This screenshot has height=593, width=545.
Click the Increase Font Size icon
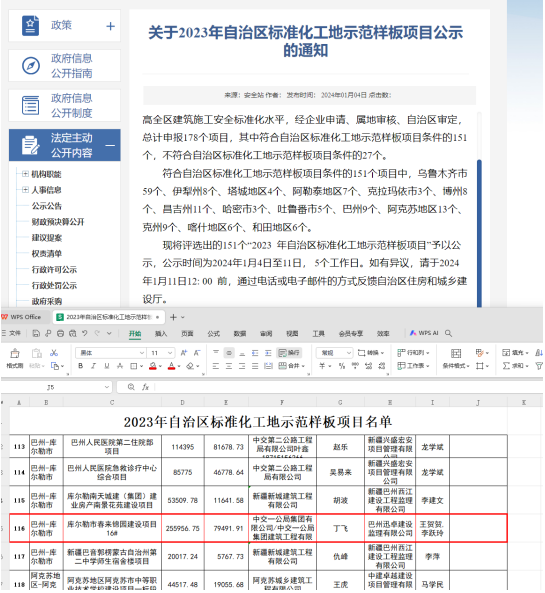coord(184,353)
